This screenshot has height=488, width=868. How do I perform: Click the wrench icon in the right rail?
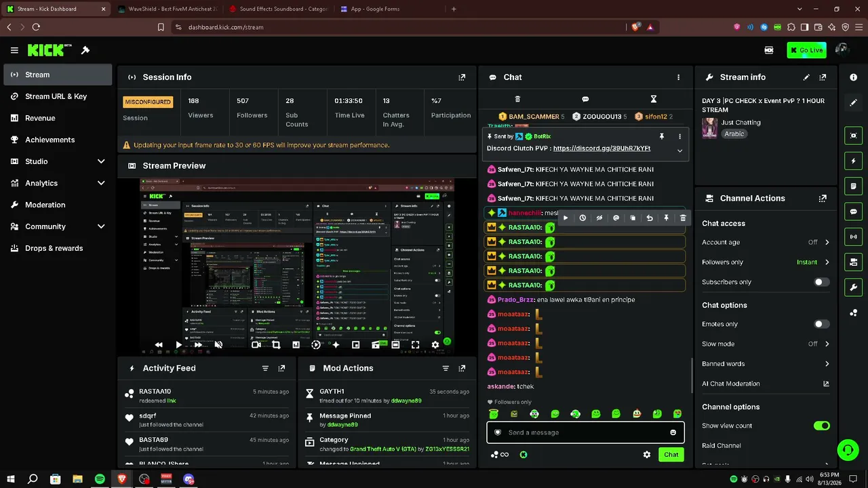pos(853,287)
